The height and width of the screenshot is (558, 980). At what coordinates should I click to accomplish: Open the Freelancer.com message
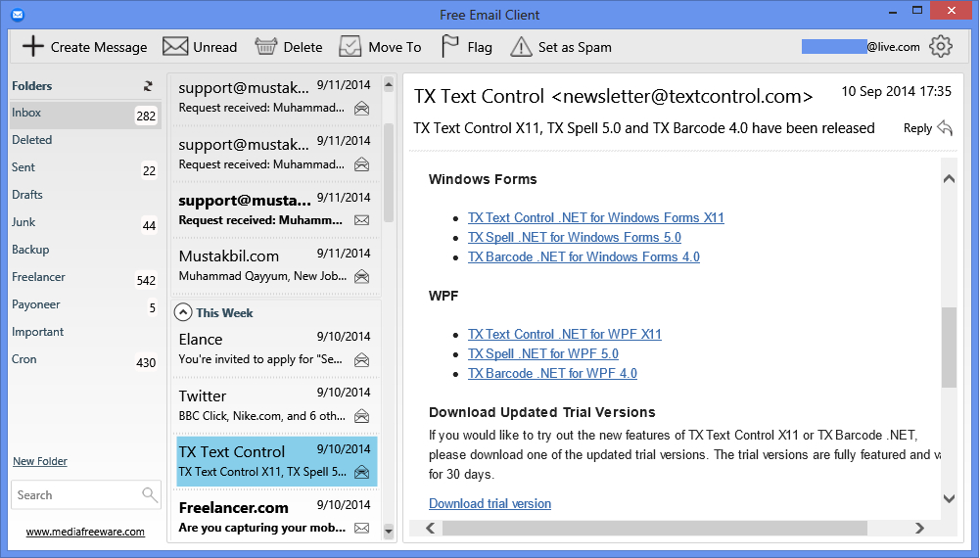coord(276,517)
